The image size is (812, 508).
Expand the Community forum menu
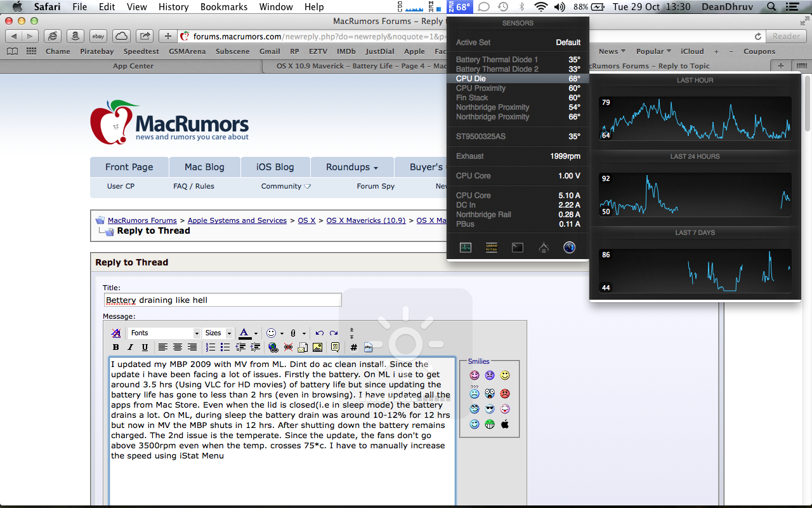click(286, 186)
